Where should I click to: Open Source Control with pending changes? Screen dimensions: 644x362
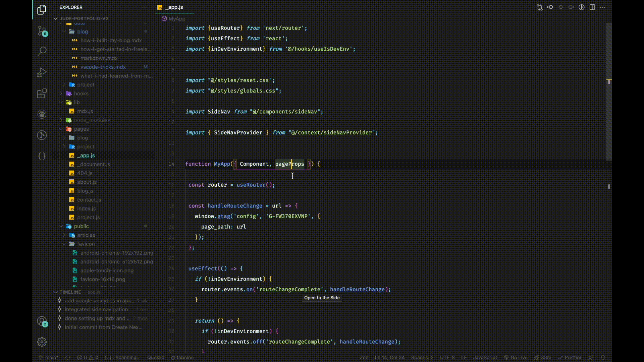(42, 31)
